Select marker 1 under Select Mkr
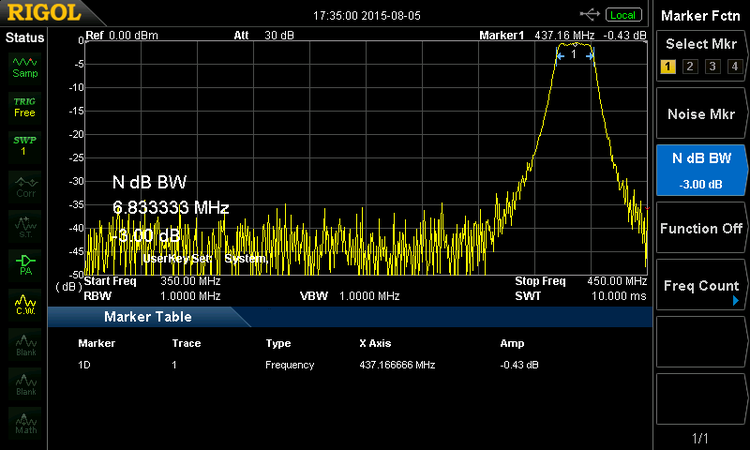The width and height of the screenshot is (750, 450). pyautogui.click(x=668, y=67)
